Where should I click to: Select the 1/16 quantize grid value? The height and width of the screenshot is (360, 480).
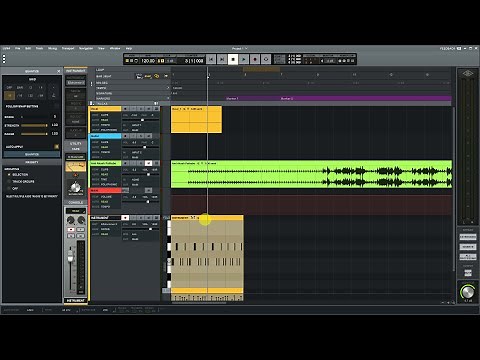coord(20,96)
